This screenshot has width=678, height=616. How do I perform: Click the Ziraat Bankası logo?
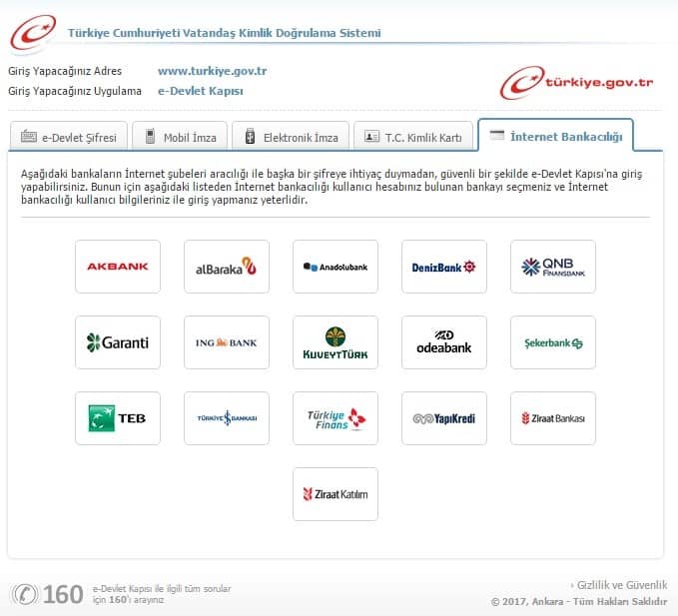point(553,418)
